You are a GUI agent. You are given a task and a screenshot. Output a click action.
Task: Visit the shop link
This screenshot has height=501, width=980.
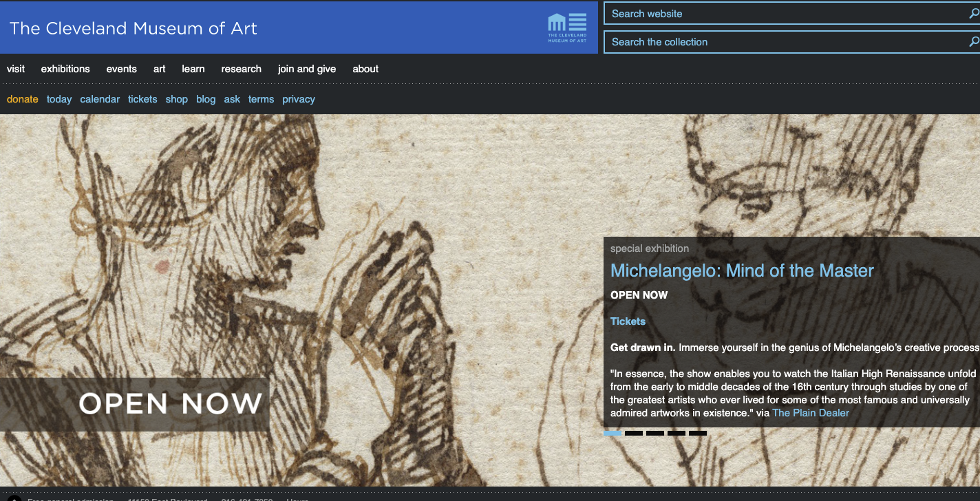click(177, 99)
